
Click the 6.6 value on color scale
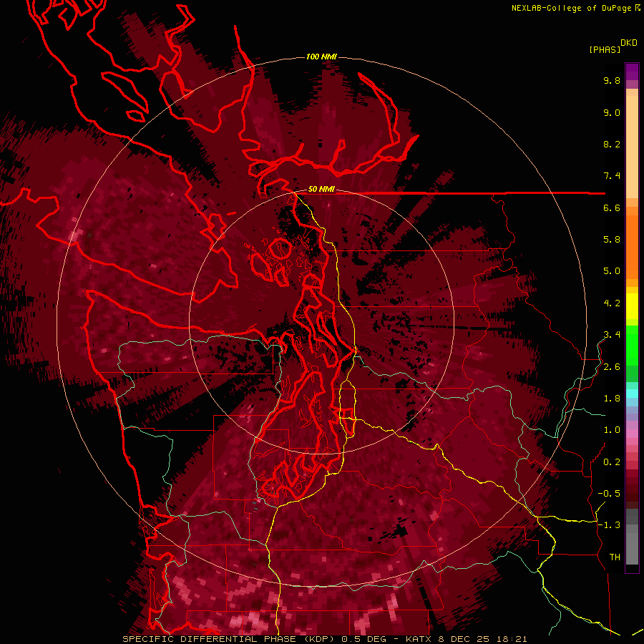coord(612,208)
